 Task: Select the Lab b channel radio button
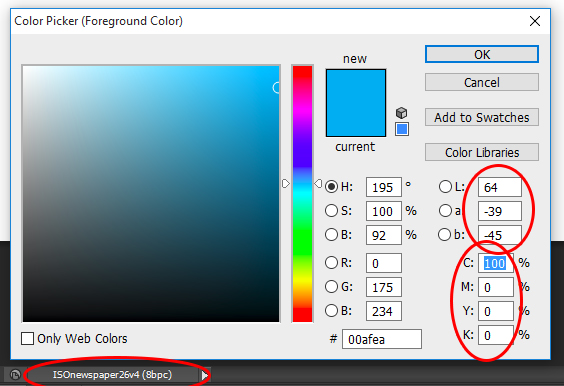click(445, 235)
